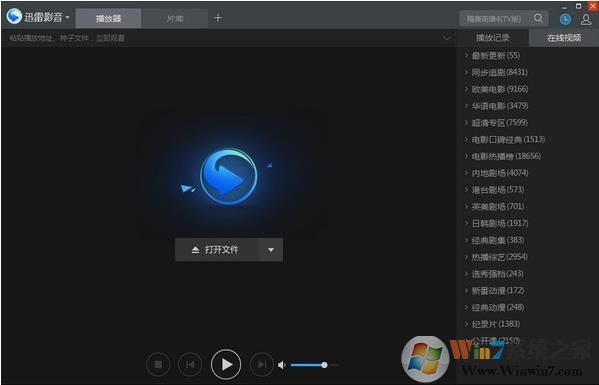Select the 日韩剧场 (1917) row

point(528,223)
